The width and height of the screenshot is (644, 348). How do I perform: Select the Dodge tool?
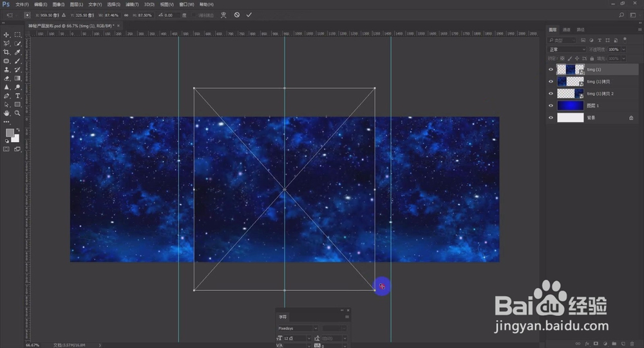[17, 87]
